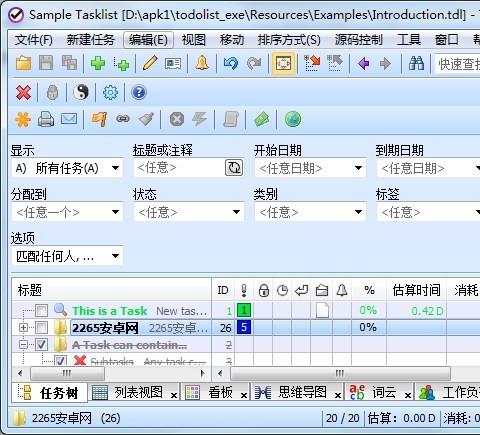
Task: Click the green globe icon
Action: point(293,119)
